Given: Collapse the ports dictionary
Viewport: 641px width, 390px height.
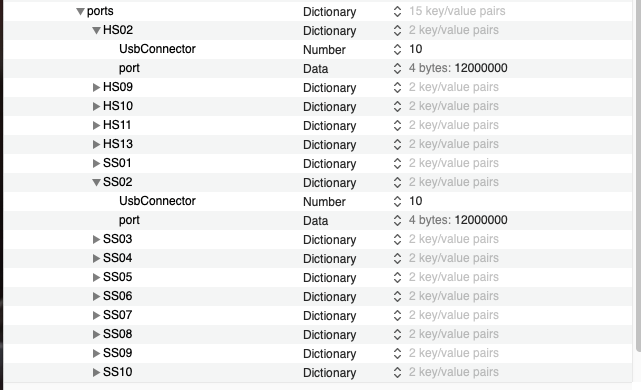Looking at the screenshot, I should (x=81, y=11).
